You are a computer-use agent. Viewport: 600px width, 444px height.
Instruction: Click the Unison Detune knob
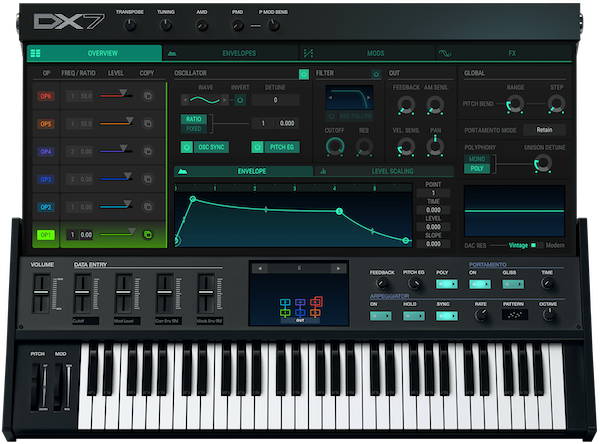point(543,163)
